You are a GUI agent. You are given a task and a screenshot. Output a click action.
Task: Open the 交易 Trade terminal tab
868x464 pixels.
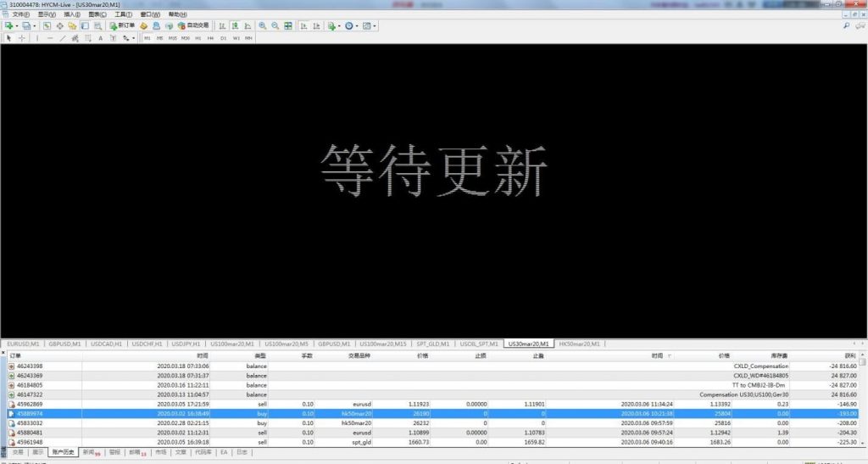pos(18,452)
